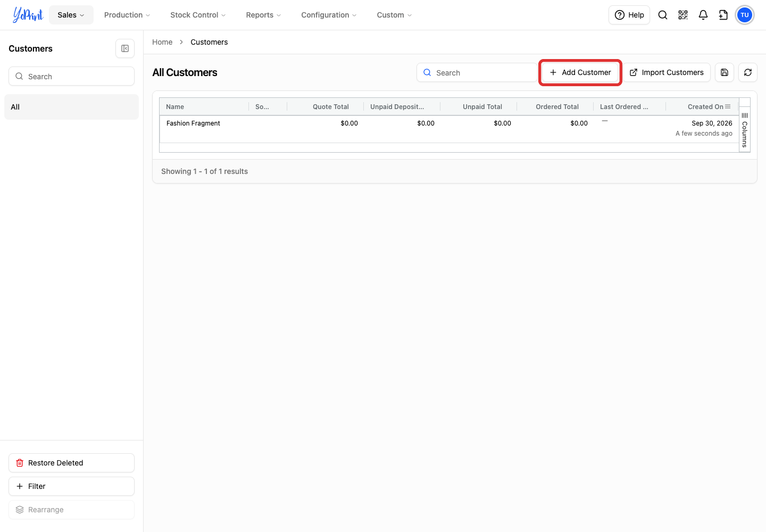The width and height of the screenshot is (766, 532).
Task: Focus the sidebar Search field
Action: click(71, 76)
